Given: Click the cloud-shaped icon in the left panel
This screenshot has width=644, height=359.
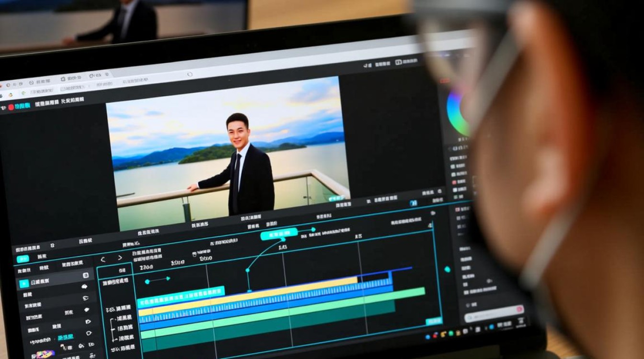Looking at the screenshot, I should coord(85,286).
